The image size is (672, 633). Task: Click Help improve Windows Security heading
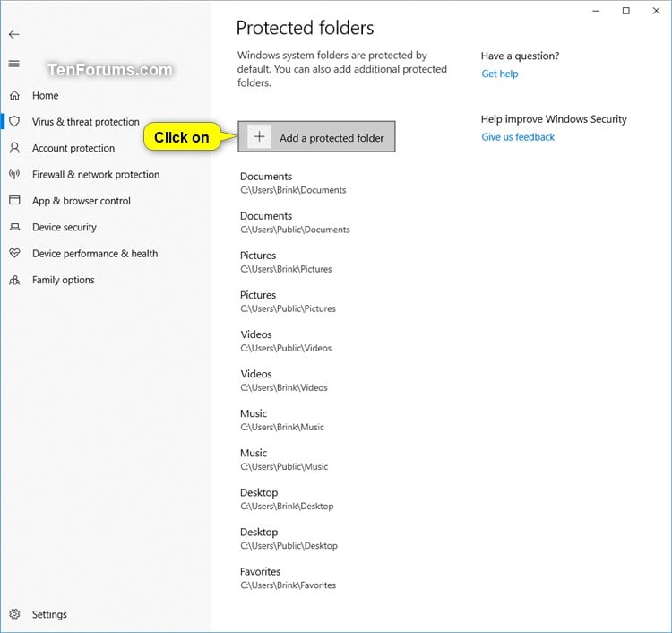tap(554, 118)
